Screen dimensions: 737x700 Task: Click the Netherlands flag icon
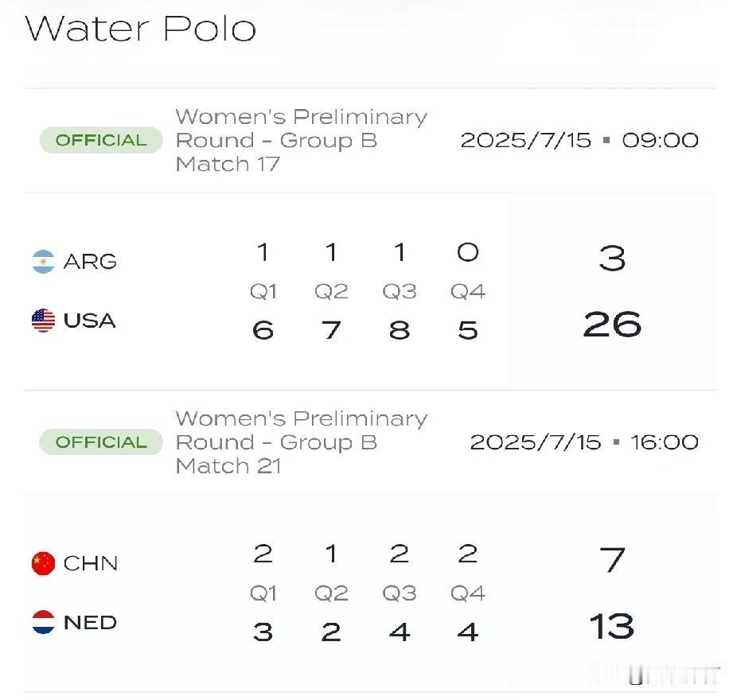click(43, 622)
